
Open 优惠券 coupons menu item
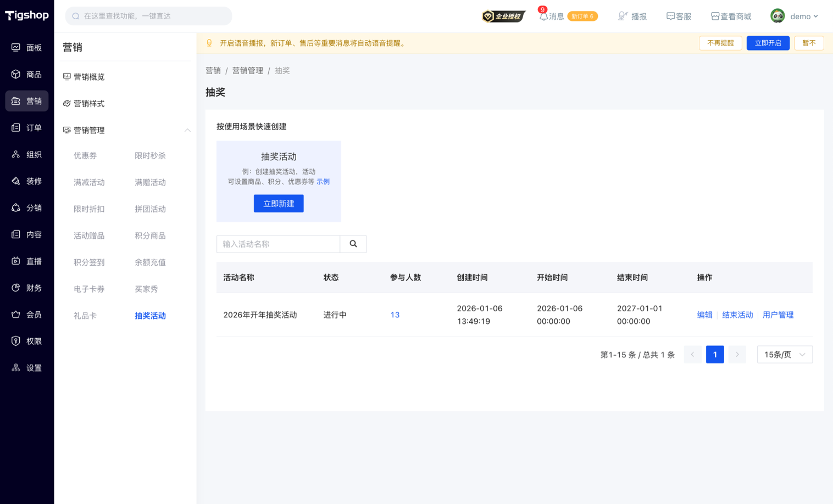pyautogui.click(x=85, y=156)
